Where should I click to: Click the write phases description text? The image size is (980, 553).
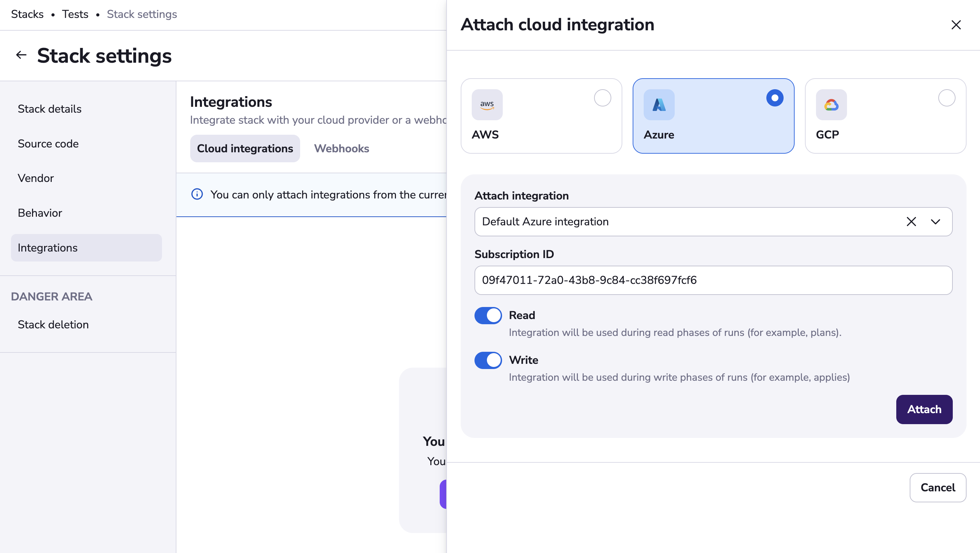coord(679,378)
